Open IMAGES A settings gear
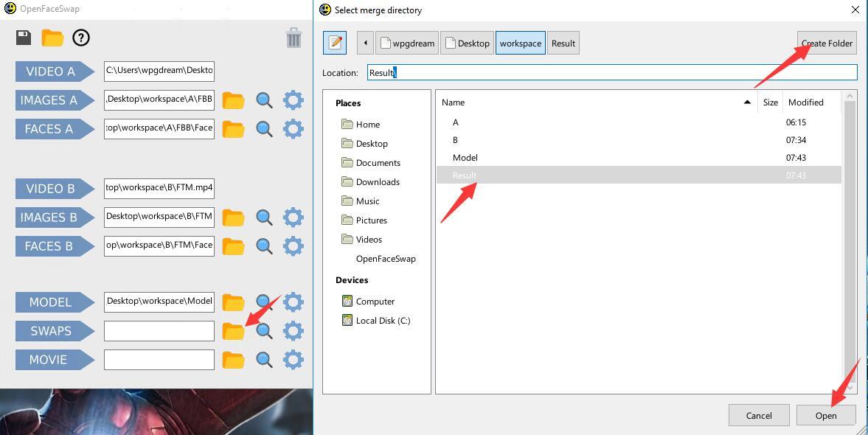The width and height of the screenshot is (868, 435). coord(293,100)
